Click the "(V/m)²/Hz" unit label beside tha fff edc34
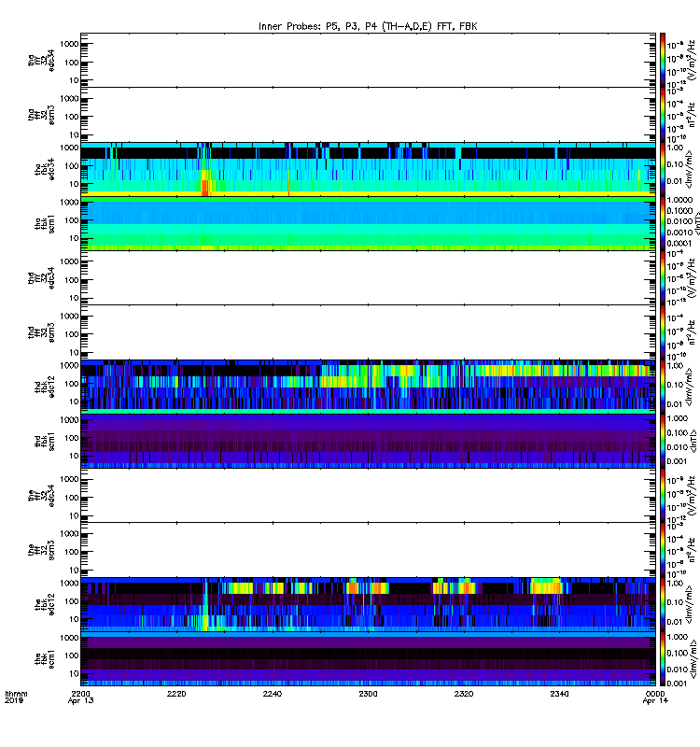Image resolution: width=700 pixels, height=747 pixels. pyautogui.click(x=690, y=60)
